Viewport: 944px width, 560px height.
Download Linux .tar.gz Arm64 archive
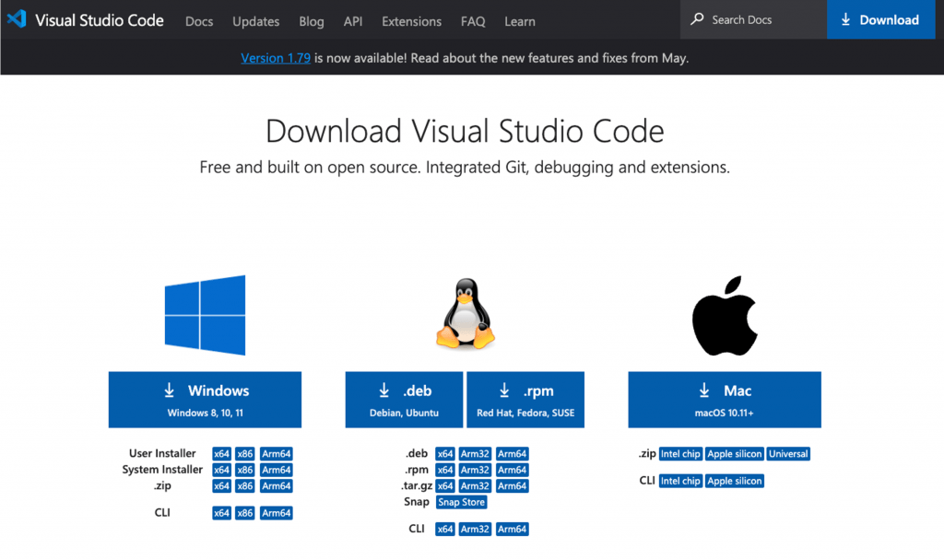513,486
